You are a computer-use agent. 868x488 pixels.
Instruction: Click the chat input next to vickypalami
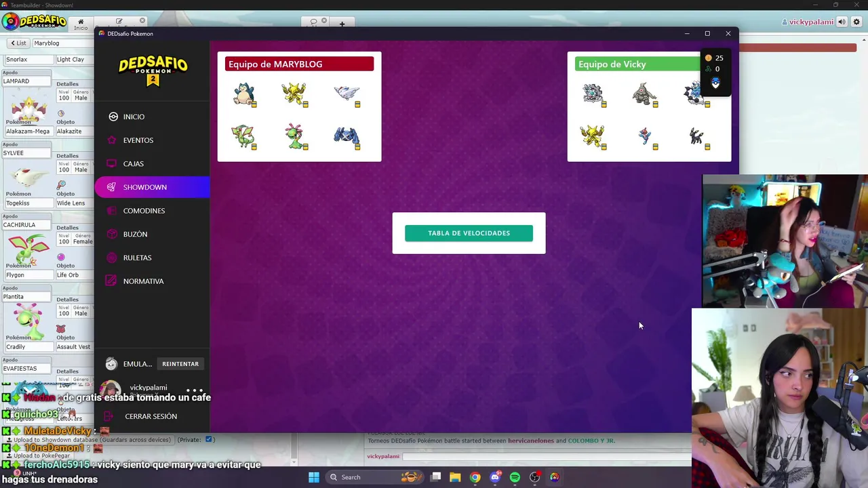(546, 456)
